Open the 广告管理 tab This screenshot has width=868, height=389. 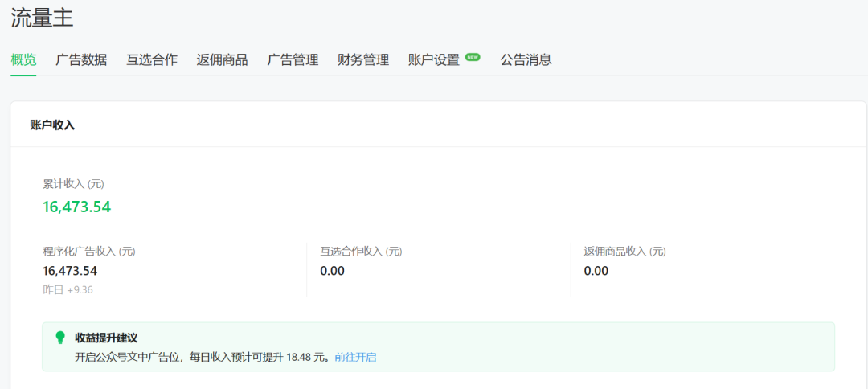(293, 60)
